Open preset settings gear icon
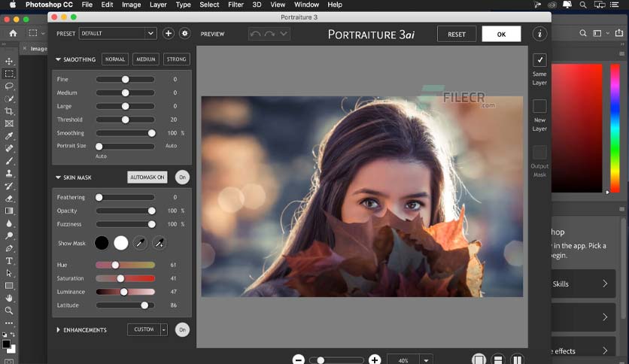629x364 pixels. 184,34
